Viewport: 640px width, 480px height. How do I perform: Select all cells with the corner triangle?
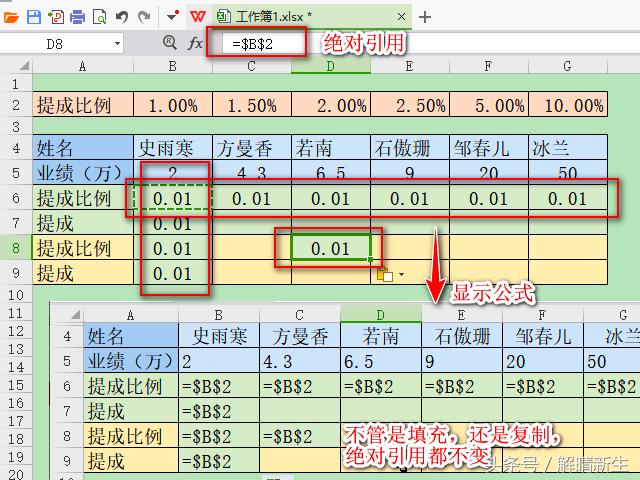click(x=24, y=66)
